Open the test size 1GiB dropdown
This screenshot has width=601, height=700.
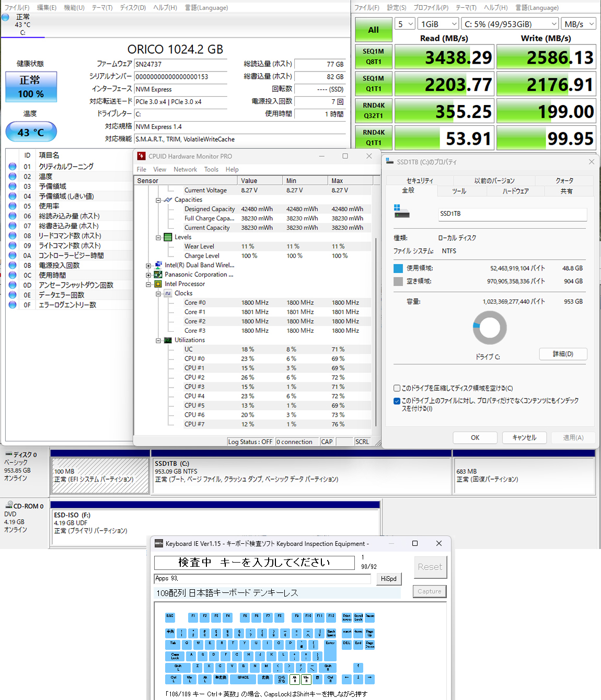click(438, 24)
